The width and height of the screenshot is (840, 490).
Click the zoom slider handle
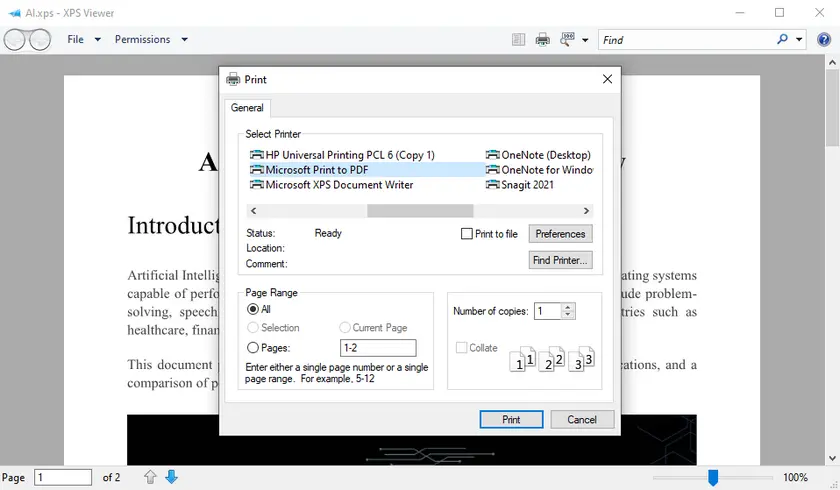tap(712, 477)
